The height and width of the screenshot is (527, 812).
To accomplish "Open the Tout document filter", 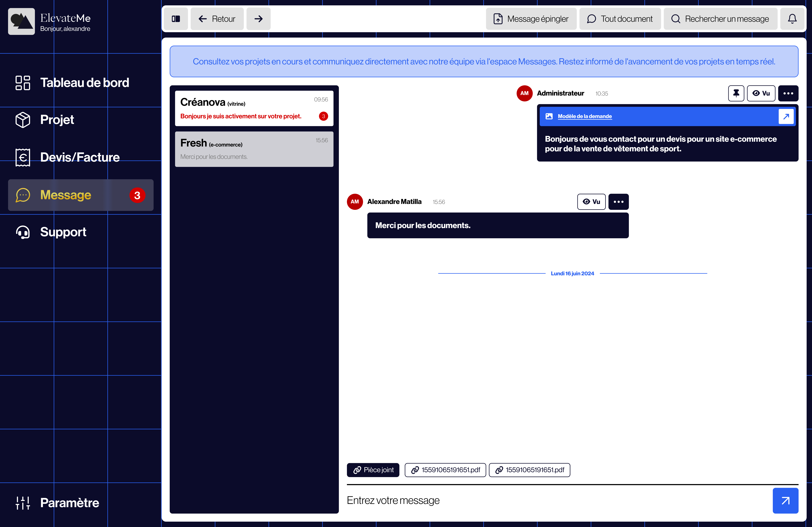I will pyautogui.click(x=620, y=19).
